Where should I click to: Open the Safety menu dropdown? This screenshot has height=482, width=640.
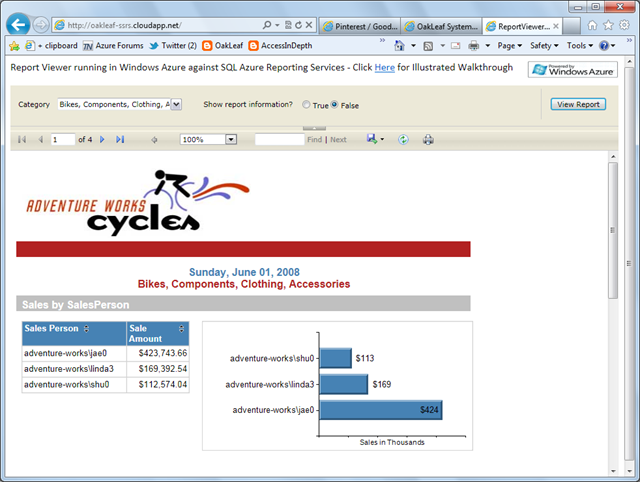tap(544, 46)
